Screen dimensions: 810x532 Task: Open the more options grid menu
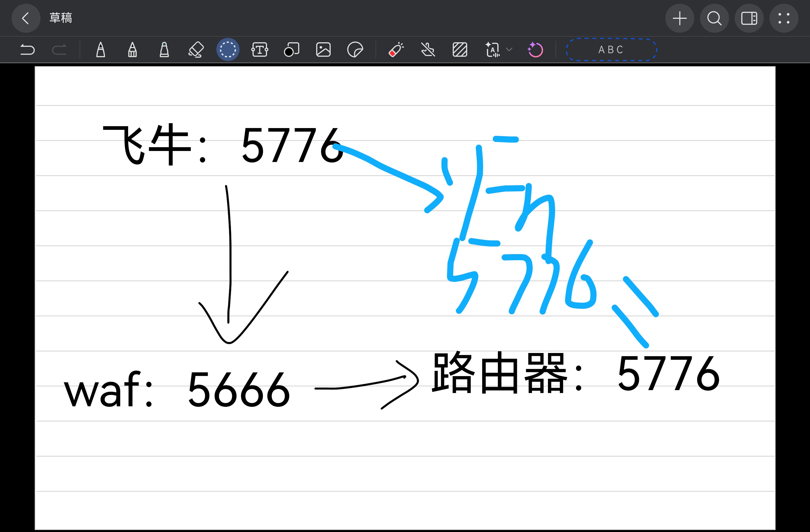[784, 18]
